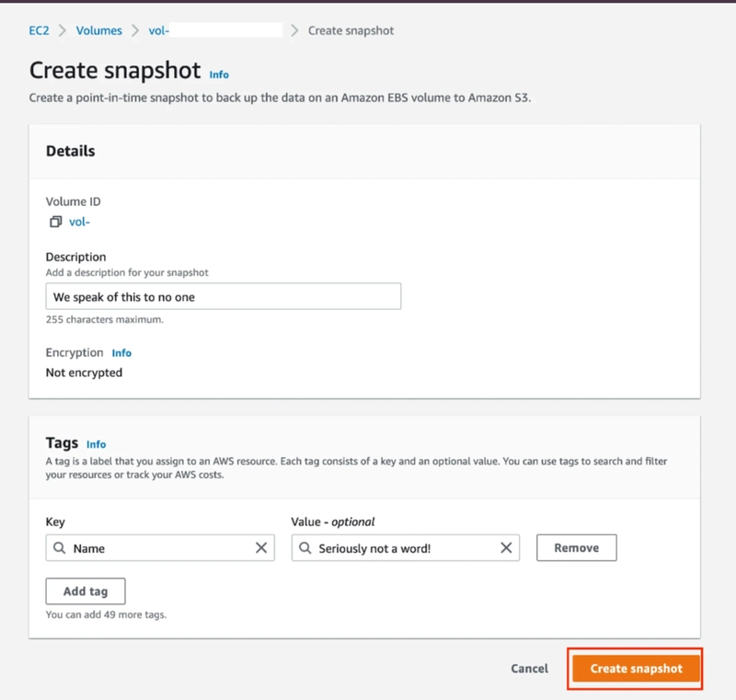Remove the Name tag
736x700 pixels.
pyautogui.click(x=576, y=548)
